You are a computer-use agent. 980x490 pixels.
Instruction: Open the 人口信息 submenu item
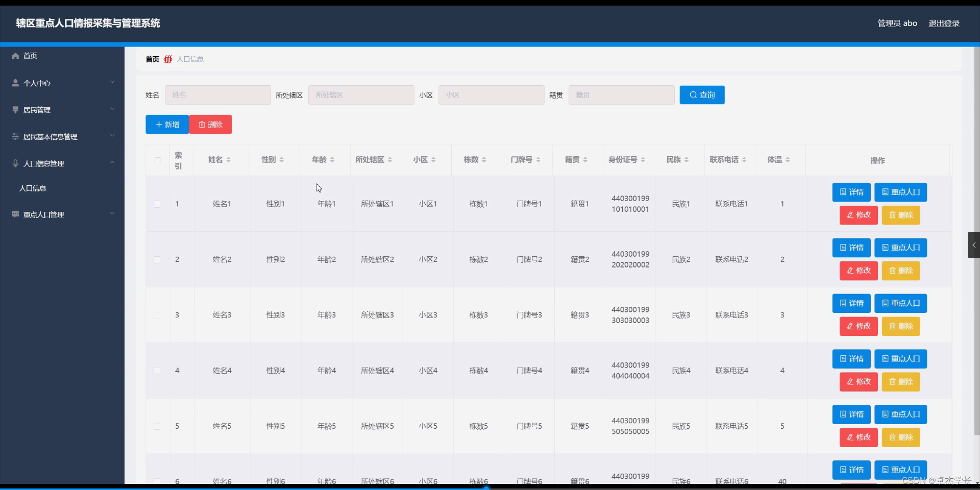[33, 188]
